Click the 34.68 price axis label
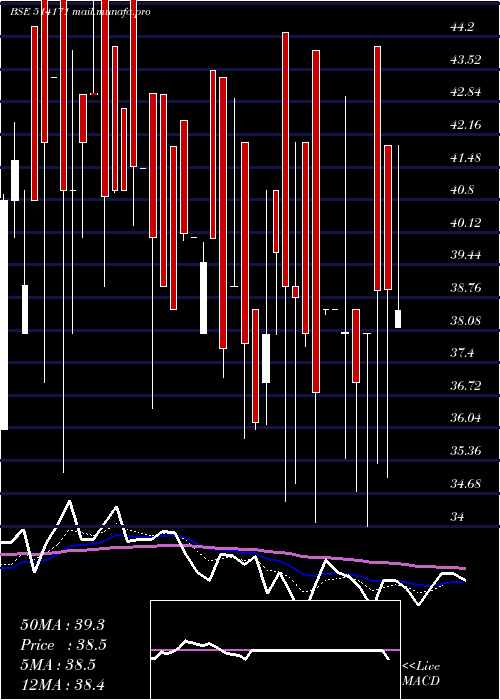The width and height of the screenshot is (500, 700). pos(466,484)
